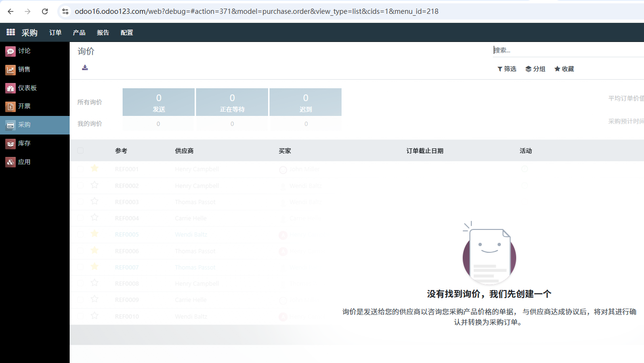Sort by the 供应商 column header
Screen dimensions: 644x363
184,151
